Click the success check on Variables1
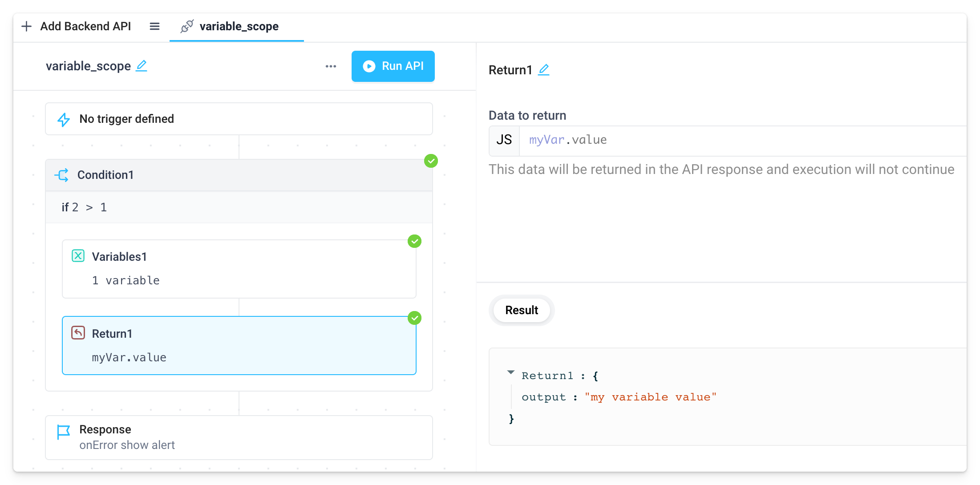 pos(414,241)
